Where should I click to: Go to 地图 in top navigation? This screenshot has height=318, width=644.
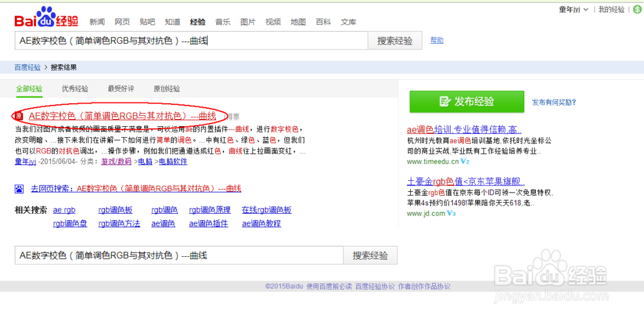pyautogui.click(x=298, y=22)
